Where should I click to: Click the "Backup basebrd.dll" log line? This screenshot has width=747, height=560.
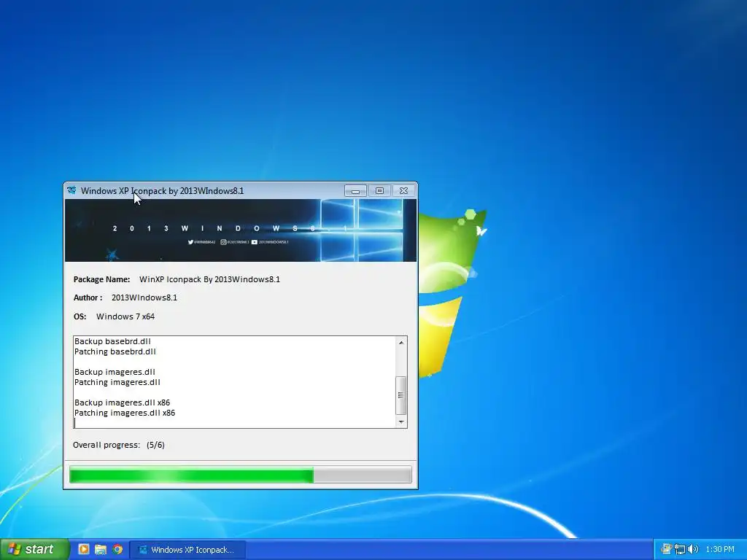112,341
